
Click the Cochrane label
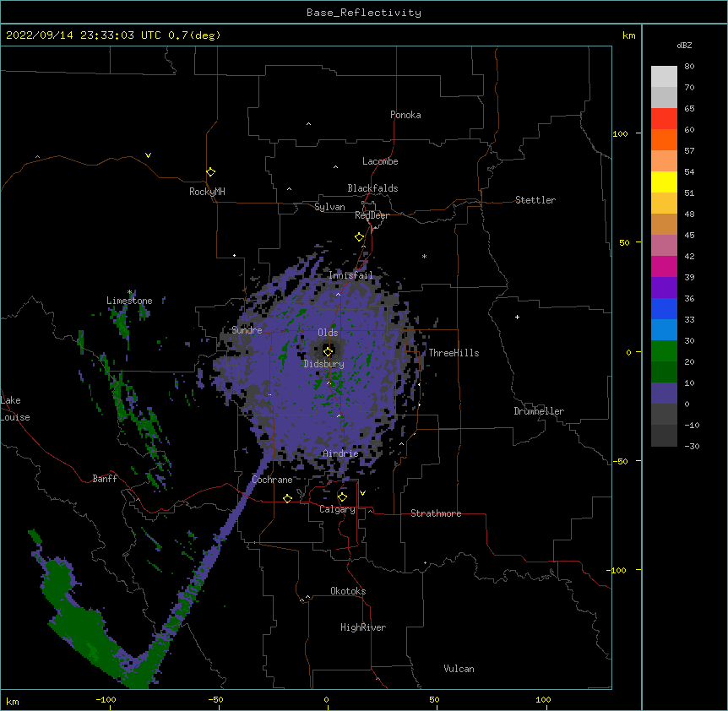click(272, 480)
